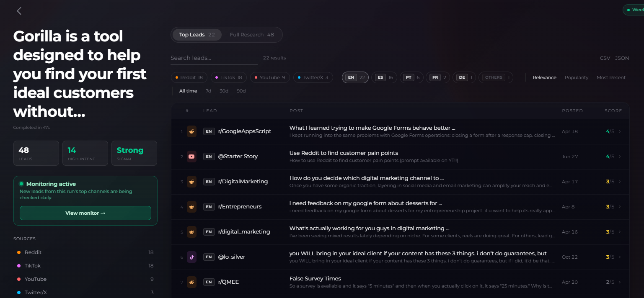Click the TikTok icon for @lo_silver
Viewport: 644px width, 298px height.
click(x=191, y=257)
